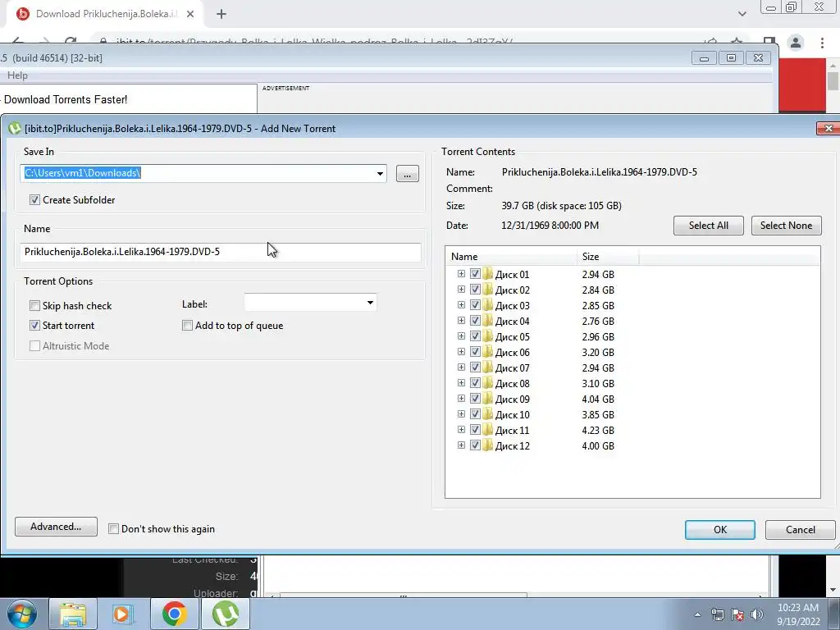
Task: Click taskbar clock 10:23 AM
Action: [x=797, y=608]
